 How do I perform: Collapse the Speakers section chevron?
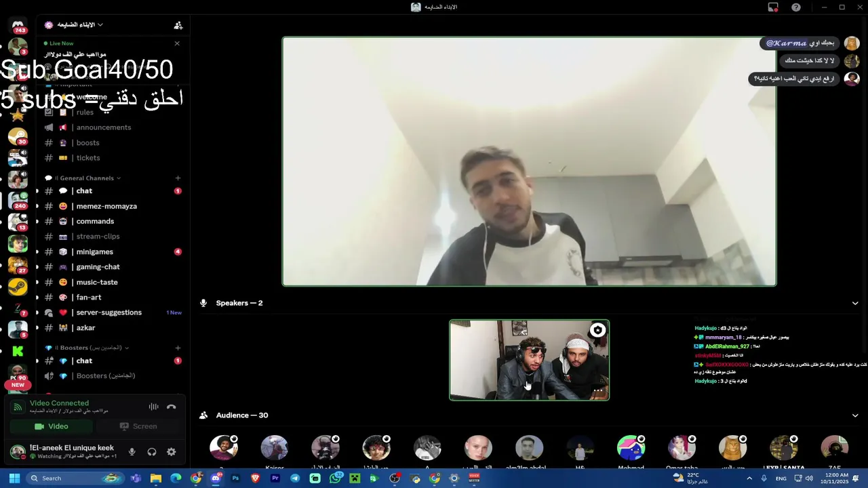pos(855,303)
